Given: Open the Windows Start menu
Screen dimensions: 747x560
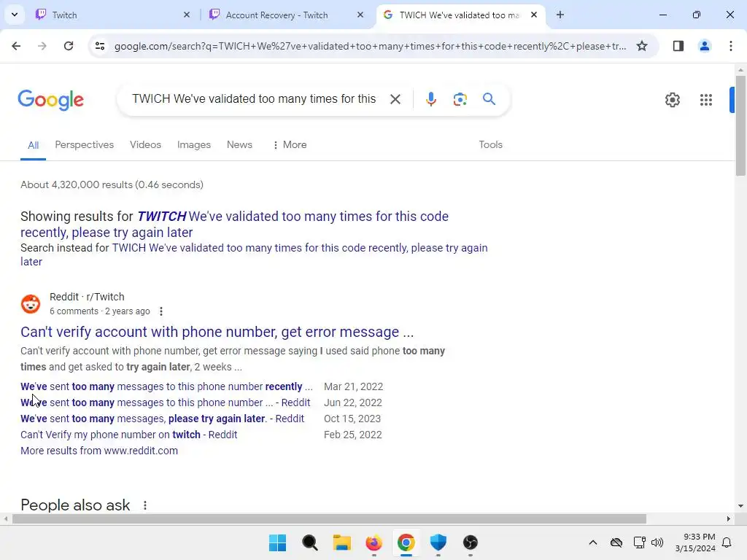Looking at the screenshot, I should [277, 542].
